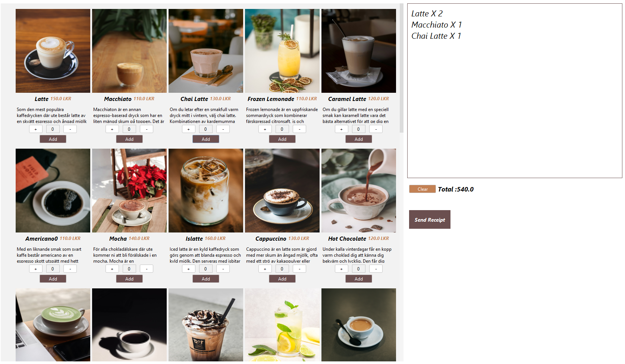Screen dimensions: 625x364
Task: Click the menu list vertical scrollbar
Action: tap(401, 68)
